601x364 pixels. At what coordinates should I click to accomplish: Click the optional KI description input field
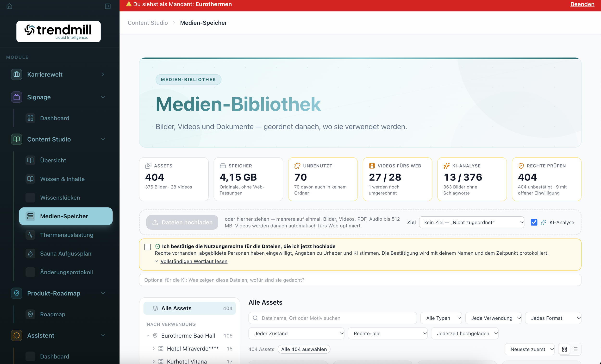[360, 280]
